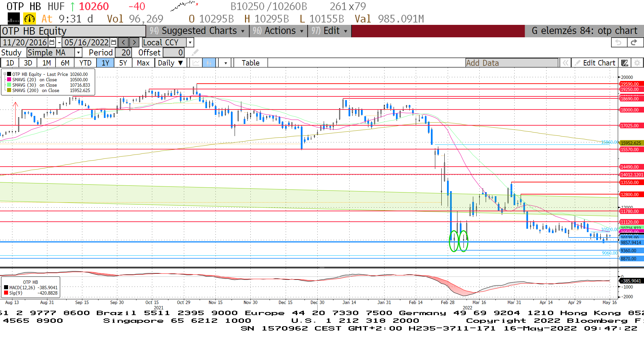
Task: Click the study edit pencil icon
Action: pyautogui.click(x=195, y=52)
